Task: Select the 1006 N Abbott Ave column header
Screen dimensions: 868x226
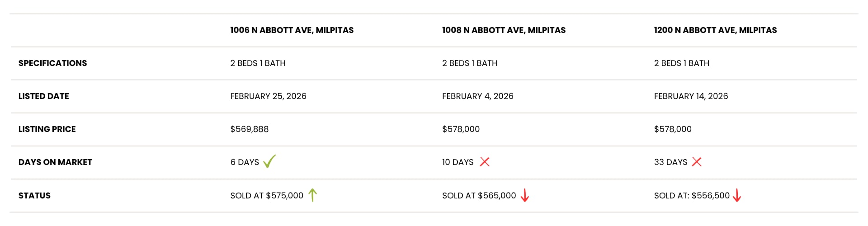Action: click(292, 30)
